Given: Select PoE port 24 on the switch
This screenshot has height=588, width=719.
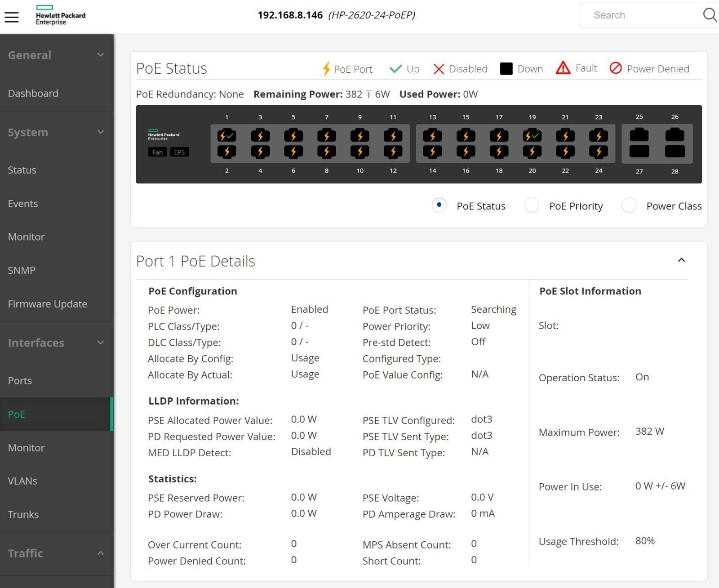Looking at the screenshot, I should tap(599, 151).
